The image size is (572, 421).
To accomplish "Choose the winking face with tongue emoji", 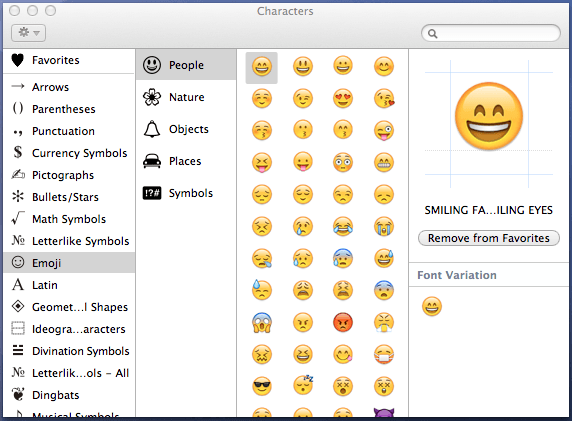I will tap(384, 131).
